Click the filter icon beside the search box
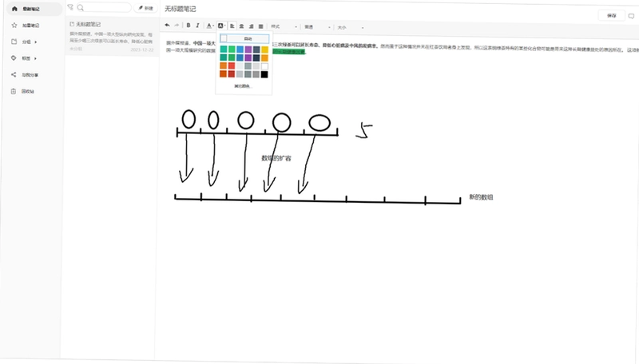The width and height of the screenshot is (639, 364). (70, 7)
